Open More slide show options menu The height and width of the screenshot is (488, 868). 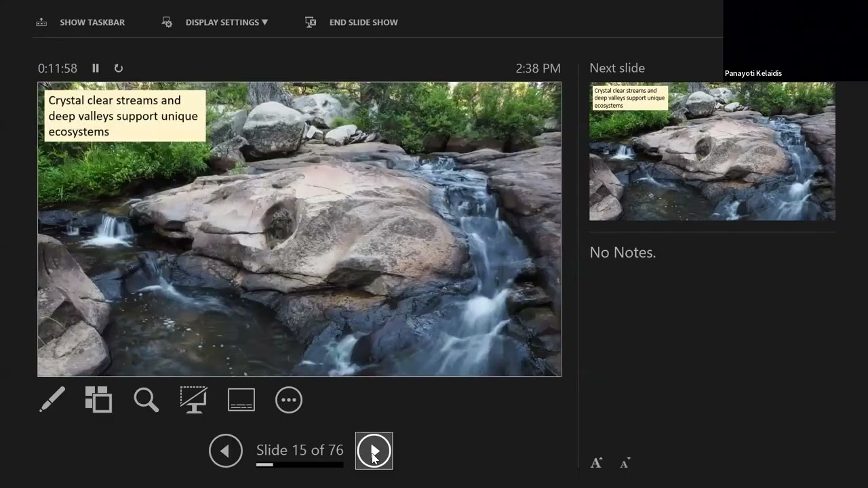point(289,400)
